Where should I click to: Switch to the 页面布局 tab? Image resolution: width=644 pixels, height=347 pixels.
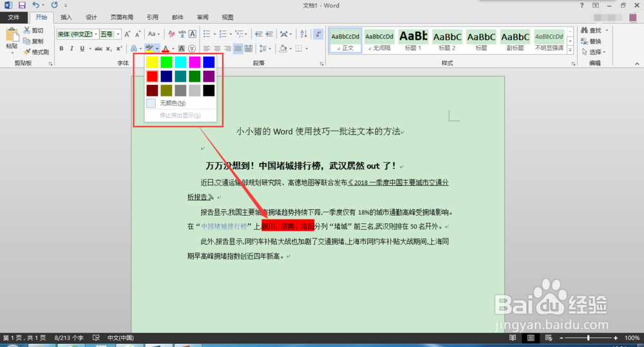point(122,17)
